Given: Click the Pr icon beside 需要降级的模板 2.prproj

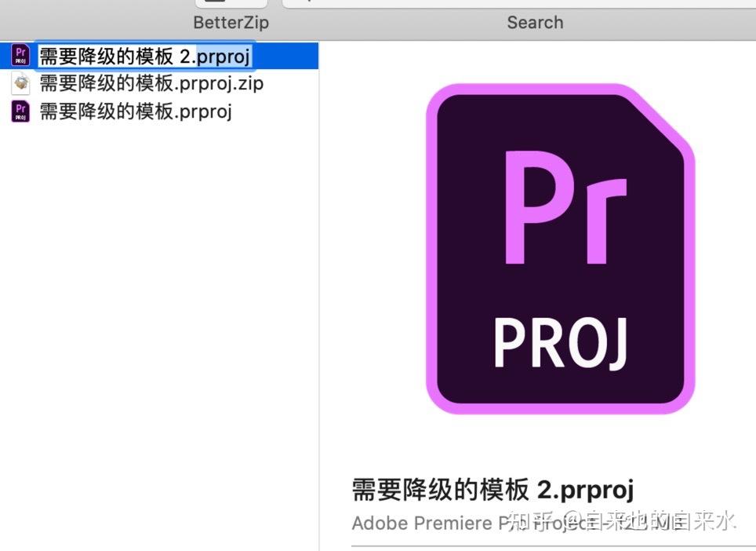Looking at the screenshot, I should pyautogui.click(x=20, y=55).
